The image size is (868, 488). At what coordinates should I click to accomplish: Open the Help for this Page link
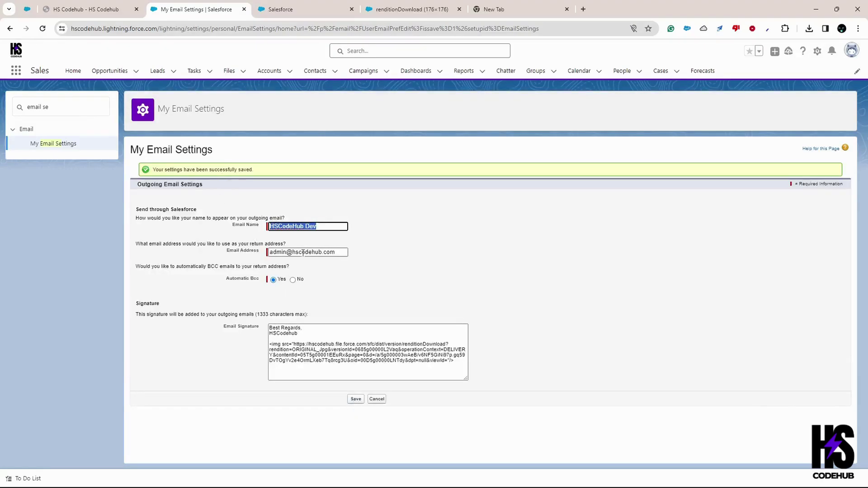coord(821,149)
